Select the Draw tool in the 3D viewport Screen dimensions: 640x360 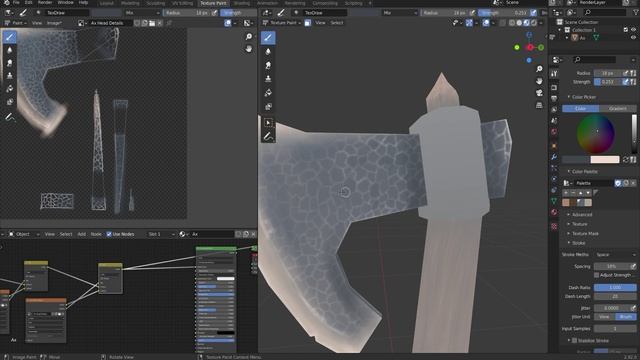[268, 38]
